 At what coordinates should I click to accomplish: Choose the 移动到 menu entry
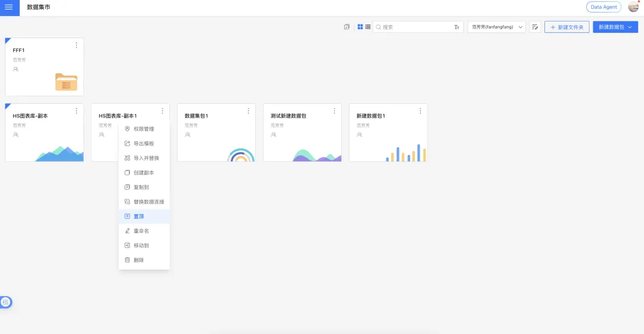click(144, 246)
